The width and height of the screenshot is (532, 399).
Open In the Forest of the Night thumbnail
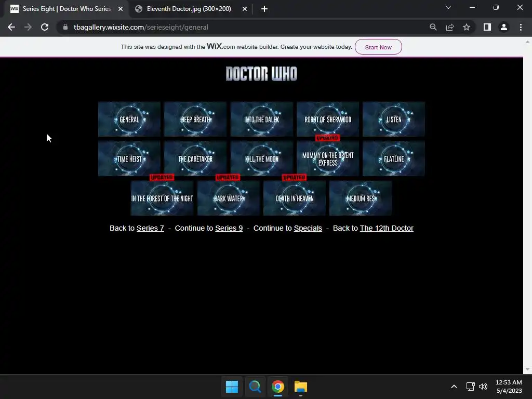162,198
